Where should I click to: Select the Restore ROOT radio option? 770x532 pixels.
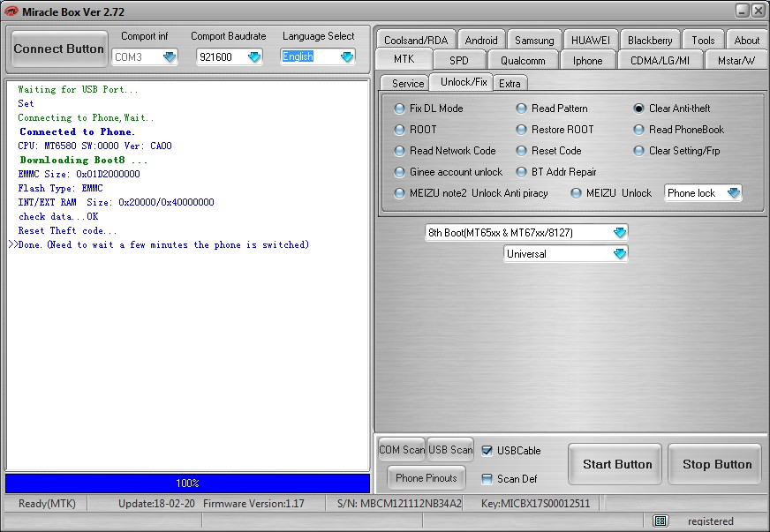point(521,130)
